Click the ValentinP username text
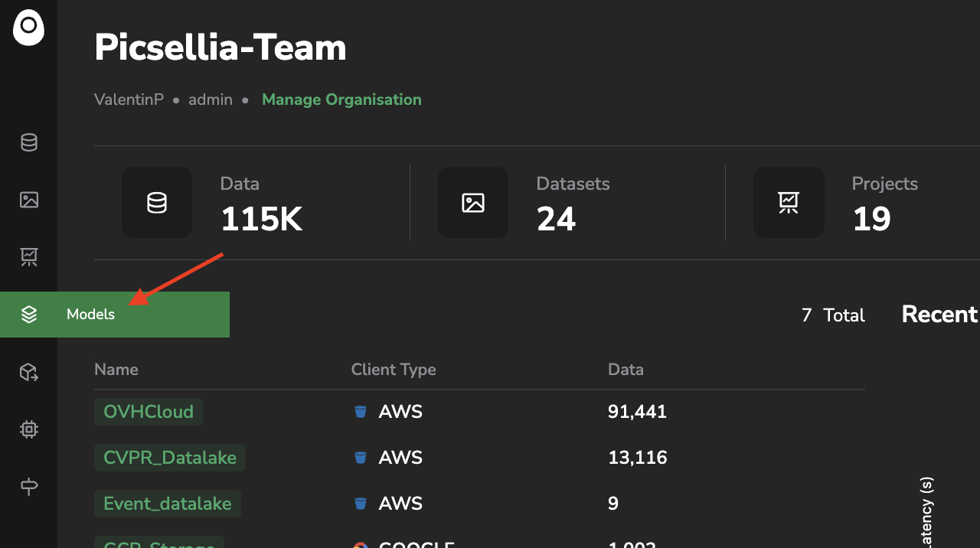 pos(129,99)
